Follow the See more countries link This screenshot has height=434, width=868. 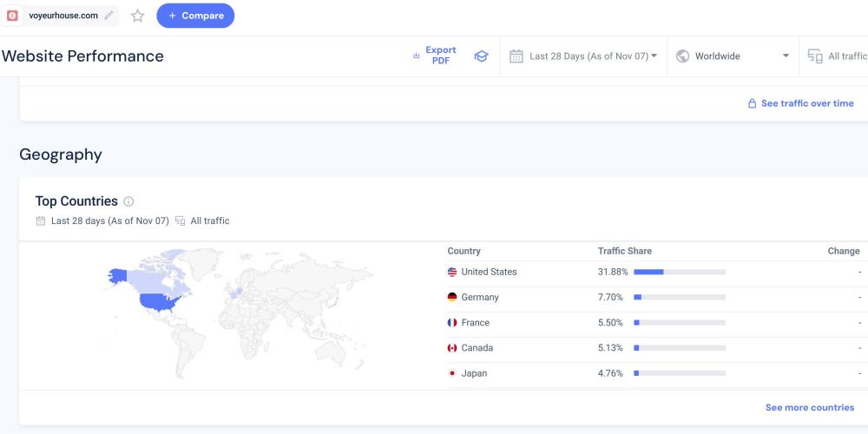click(x=809, y=407)
